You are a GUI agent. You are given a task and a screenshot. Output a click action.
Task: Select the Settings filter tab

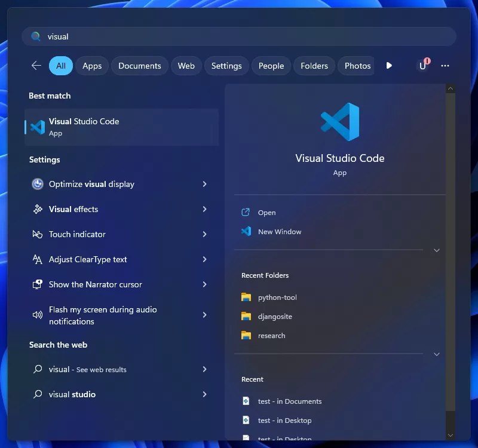[226, 66]
